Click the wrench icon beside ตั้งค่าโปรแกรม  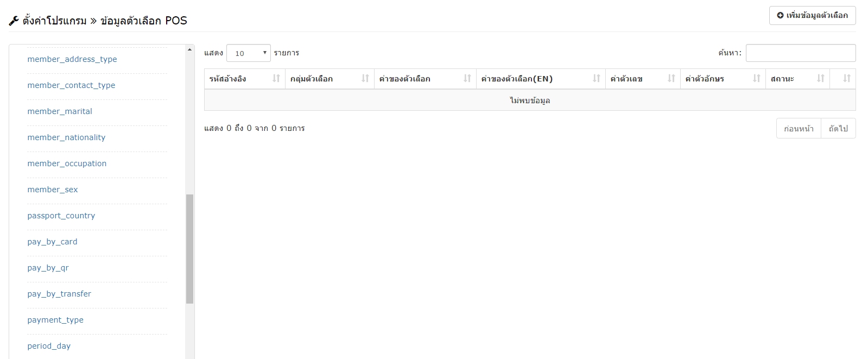(14, 21)
